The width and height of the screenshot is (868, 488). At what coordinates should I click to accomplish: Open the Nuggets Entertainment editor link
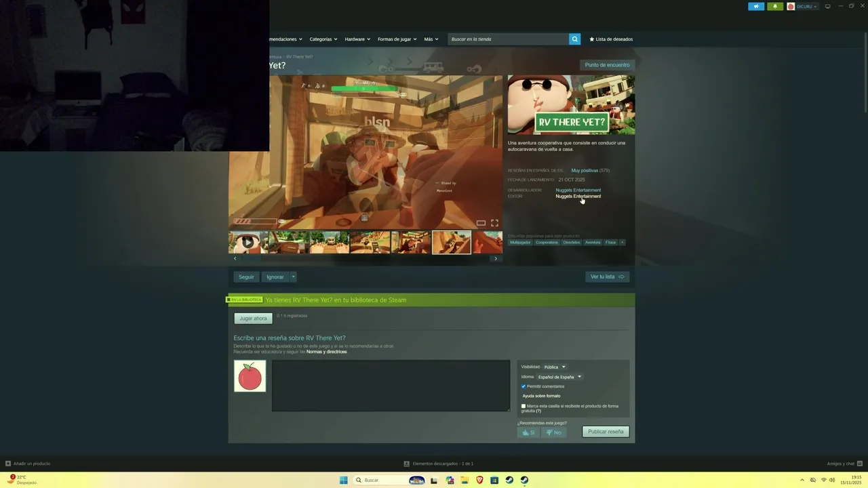[578, 196]
